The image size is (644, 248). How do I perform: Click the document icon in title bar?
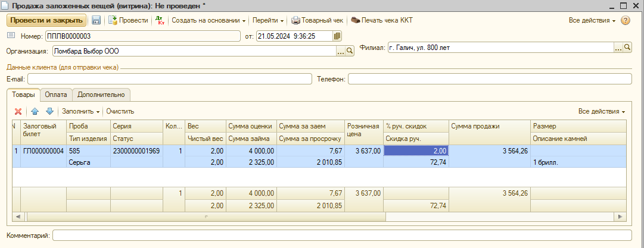6,5
